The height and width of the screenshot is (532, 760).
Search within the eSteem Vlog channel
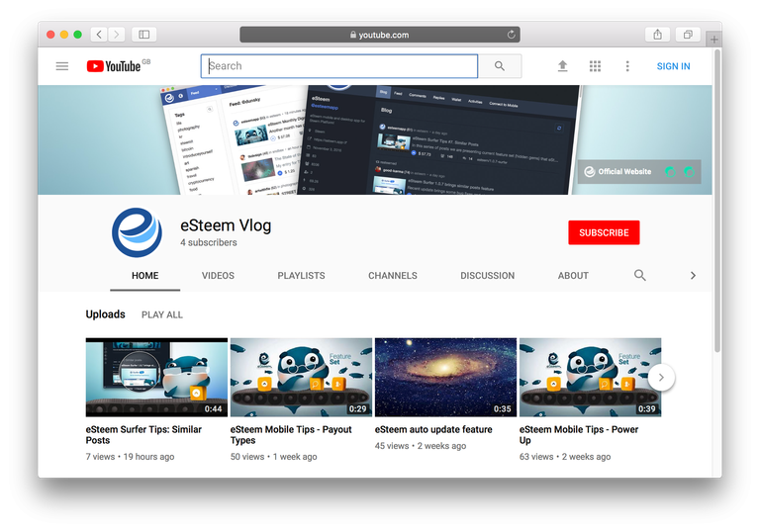pos(640,275)
